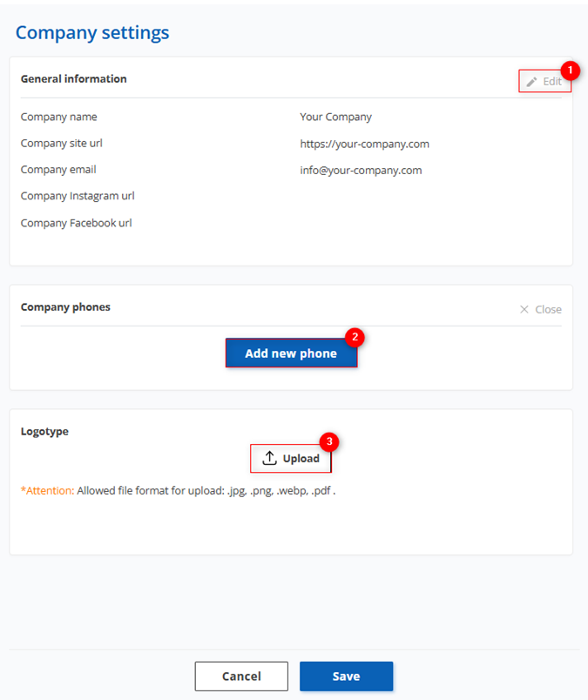This screenshot has height=700, width=588.
Task: Click the Edit text in General information
Action: 552,82
